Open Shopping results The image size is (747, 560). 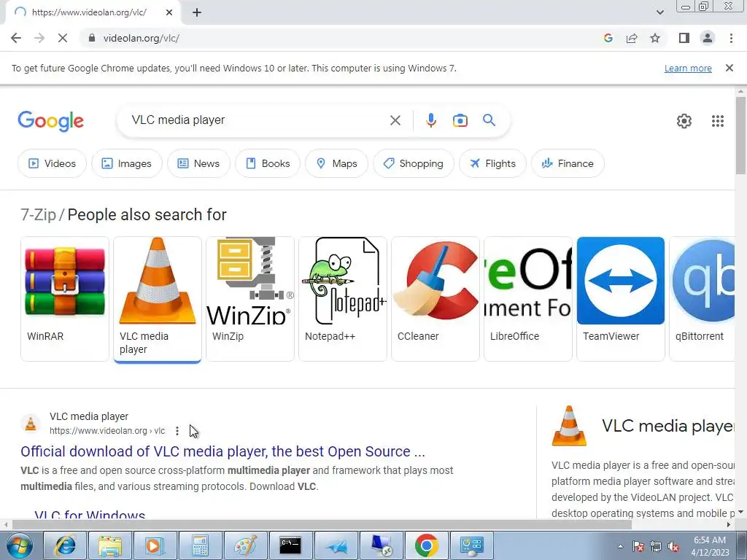[x=414, y=163]
